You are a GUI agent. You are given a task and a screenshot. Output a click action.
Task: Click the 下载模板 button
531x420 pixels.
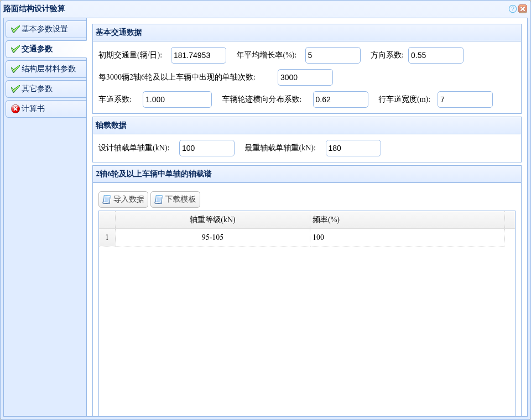(x=175, y=200)
